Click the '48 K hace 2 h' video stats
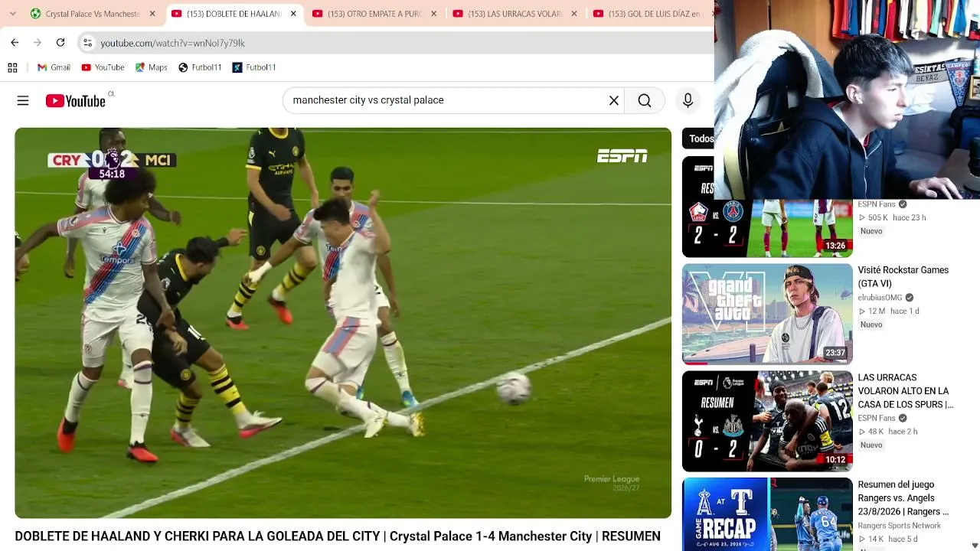 [887, 432]
